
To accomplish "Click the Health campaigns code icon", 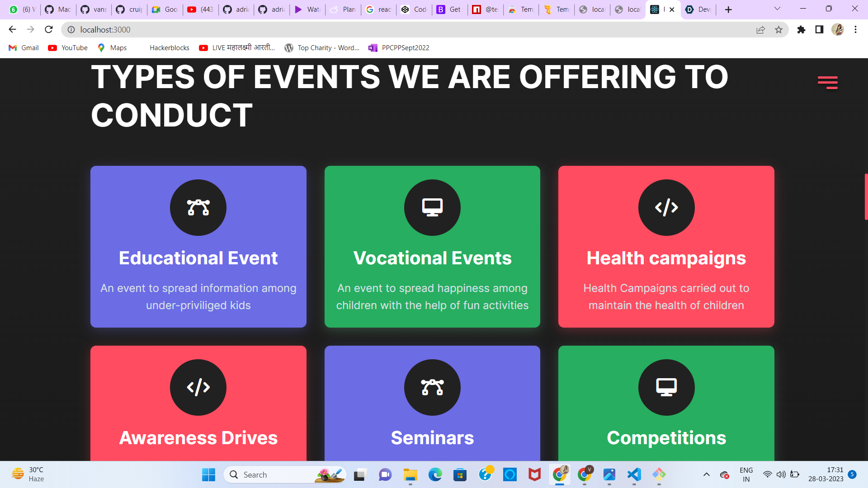I will (666, 207).
